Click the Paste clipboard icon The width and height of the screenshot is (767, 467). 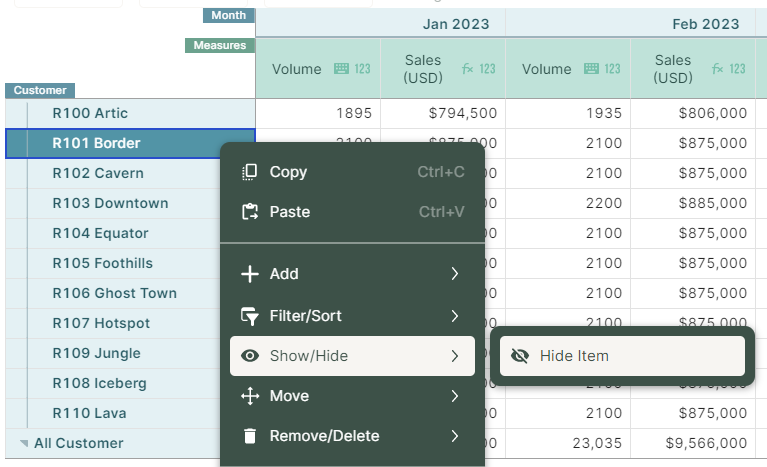(x=249, y=212)
